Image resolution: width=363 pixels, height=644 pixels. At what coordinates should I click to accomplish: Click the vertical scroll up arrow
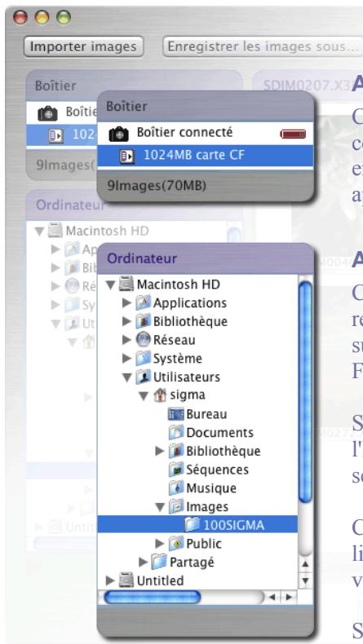305,564
